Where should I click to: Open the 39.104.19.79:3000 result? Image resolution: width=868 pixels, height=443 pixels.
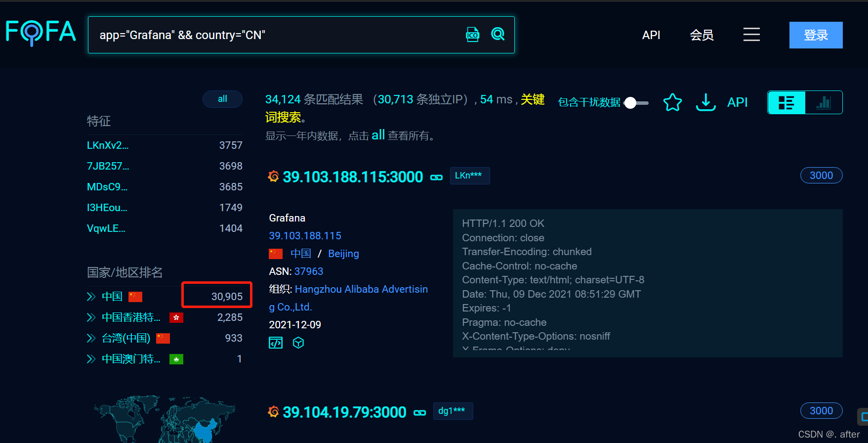[x=344, y=412]
